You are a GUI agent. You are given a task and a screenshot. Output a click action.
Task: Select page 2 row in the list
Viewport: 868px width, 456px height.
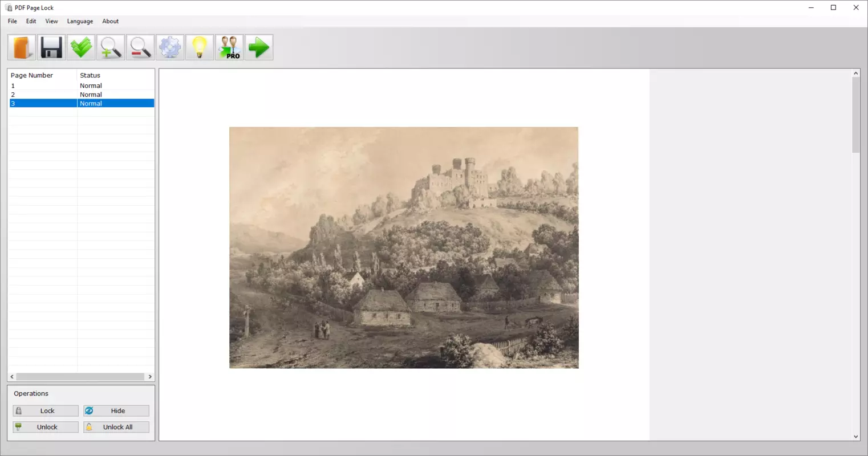point(82,95)
